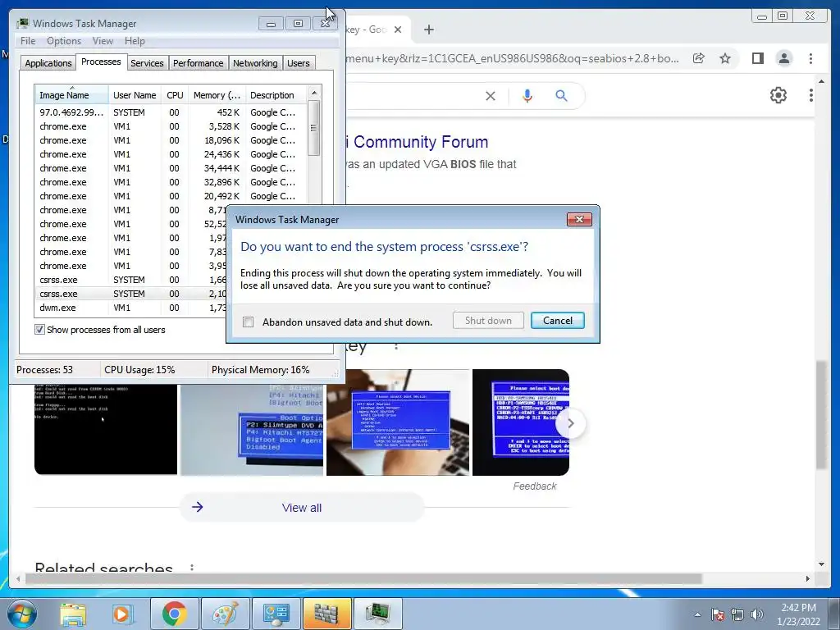The height and width of the screenshot is (630, 840).
Task: Click the Chrome address bar URL
Action: coord(512,58)
